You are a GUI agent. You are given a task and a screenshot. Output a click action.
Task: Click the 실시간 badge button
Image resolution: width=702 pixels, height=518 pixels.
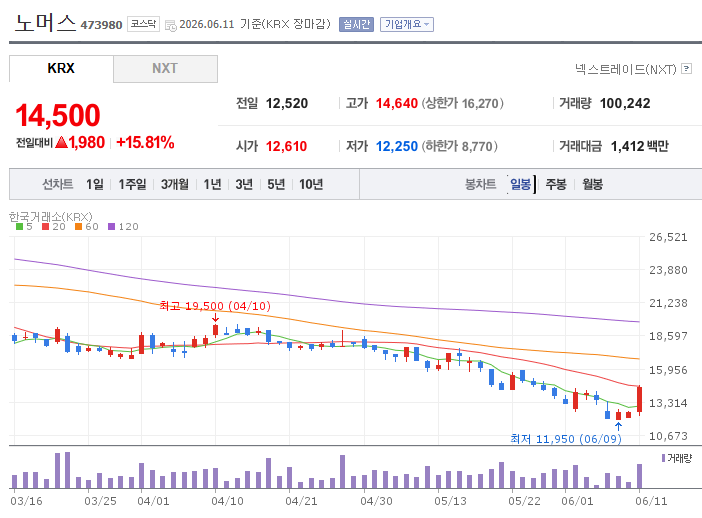(356, 24)
